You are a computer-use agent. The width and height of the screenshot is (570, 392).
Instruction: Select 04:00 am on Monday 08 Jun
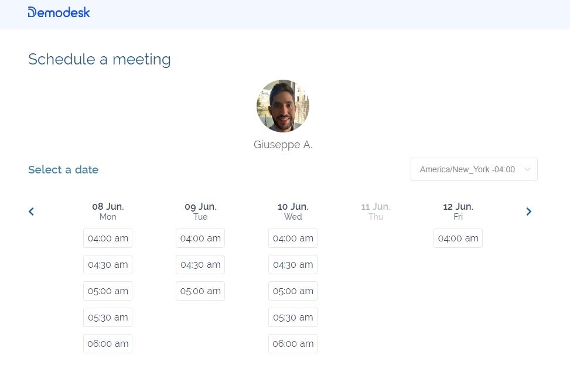point(108,238)
